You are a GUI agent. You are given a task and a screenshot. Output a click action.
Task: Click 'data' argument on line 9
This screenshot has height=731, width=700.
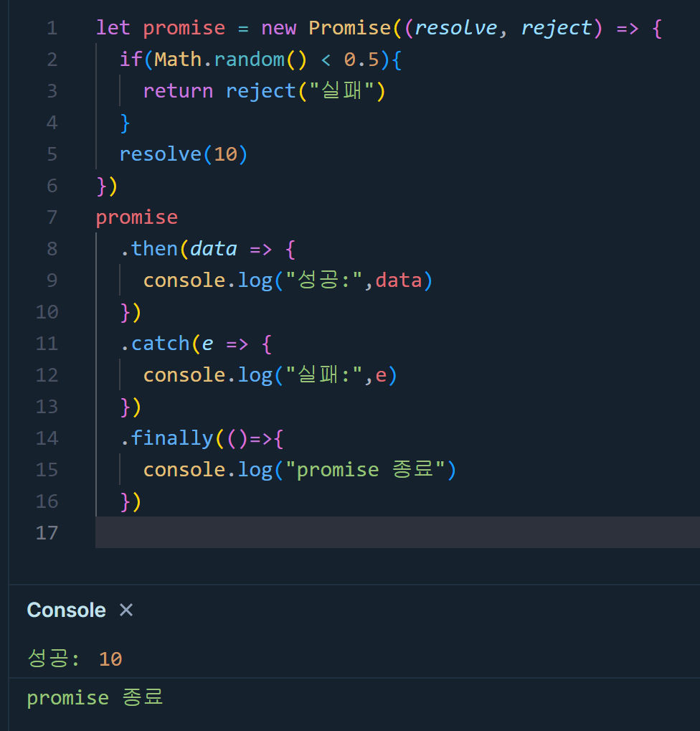399,280
